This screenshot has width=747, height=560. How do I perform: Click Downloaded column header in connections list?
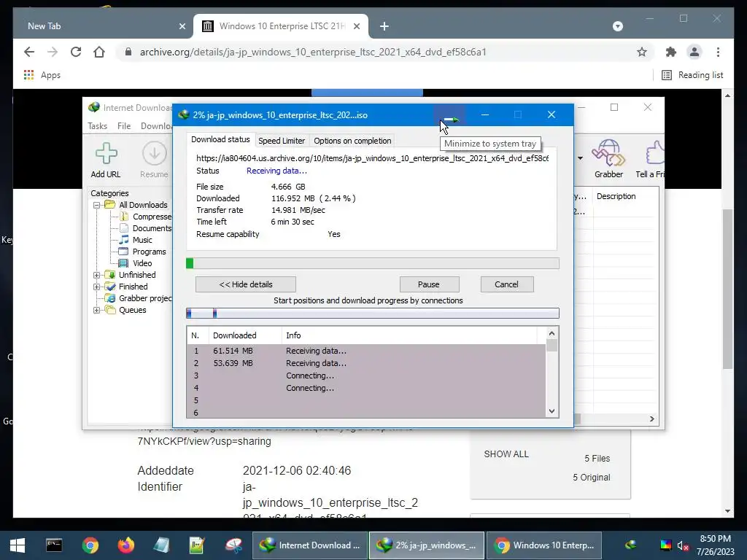245,335
